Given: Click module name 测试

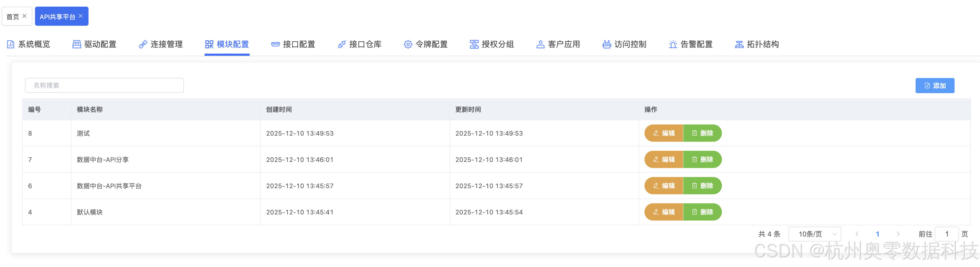Looking at the screenshot, I should point(83,133).
